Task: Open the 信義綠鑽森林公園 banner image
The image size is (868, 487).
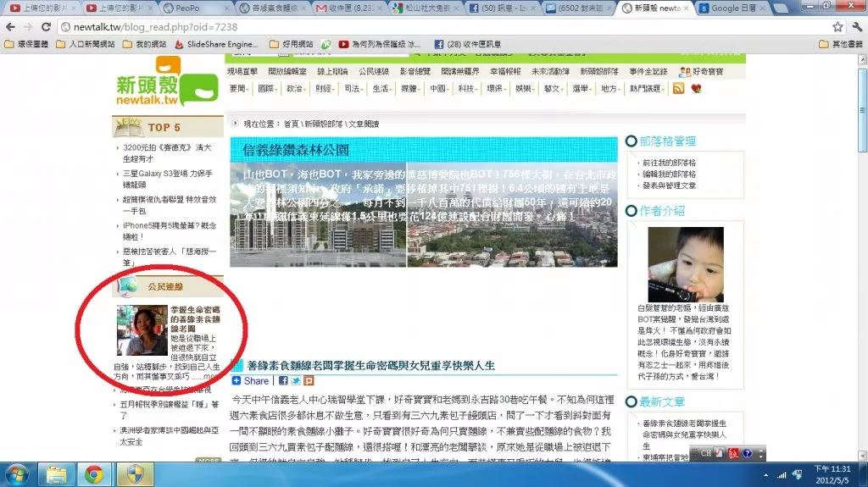Action: [x=424, y=202]
